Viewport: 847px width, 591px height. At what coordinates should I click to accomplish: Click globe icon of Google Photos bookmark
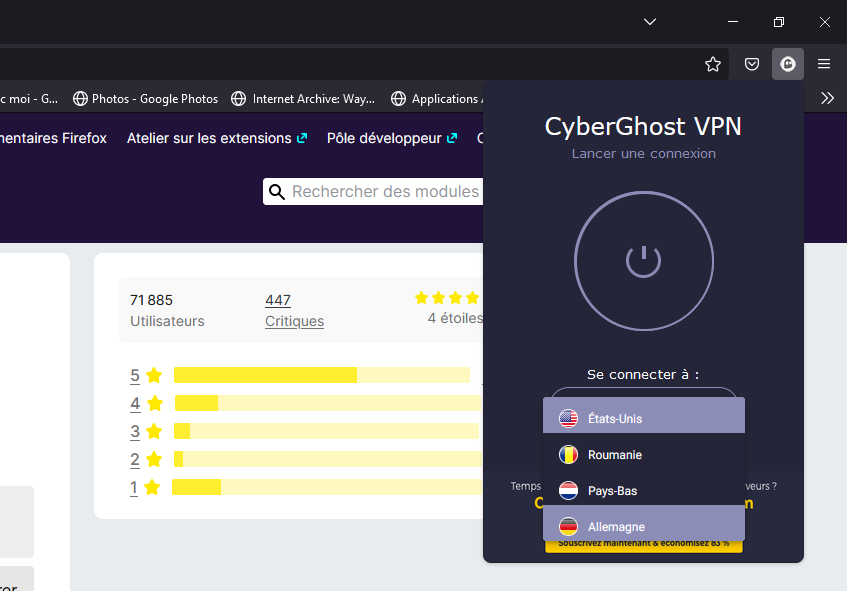pos(80,99)
